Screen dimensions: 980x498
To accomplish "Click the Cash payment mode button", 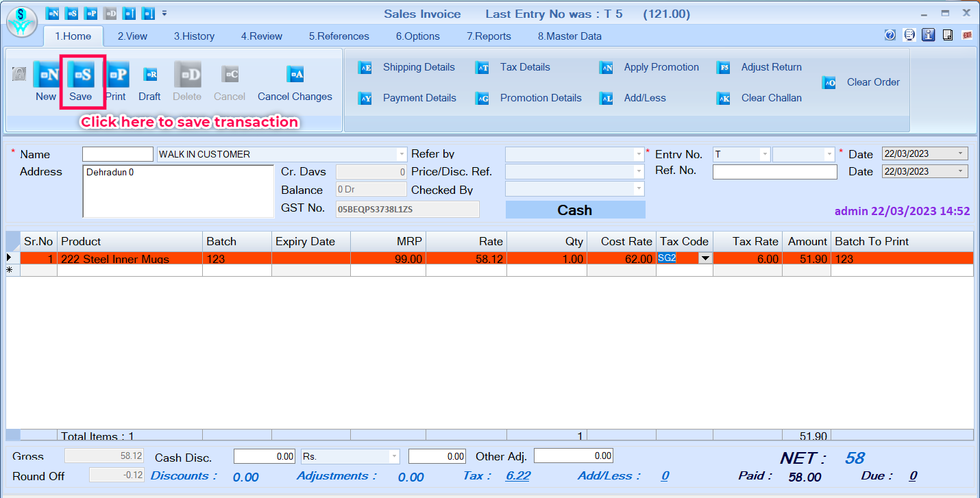I will coord(575,210).
